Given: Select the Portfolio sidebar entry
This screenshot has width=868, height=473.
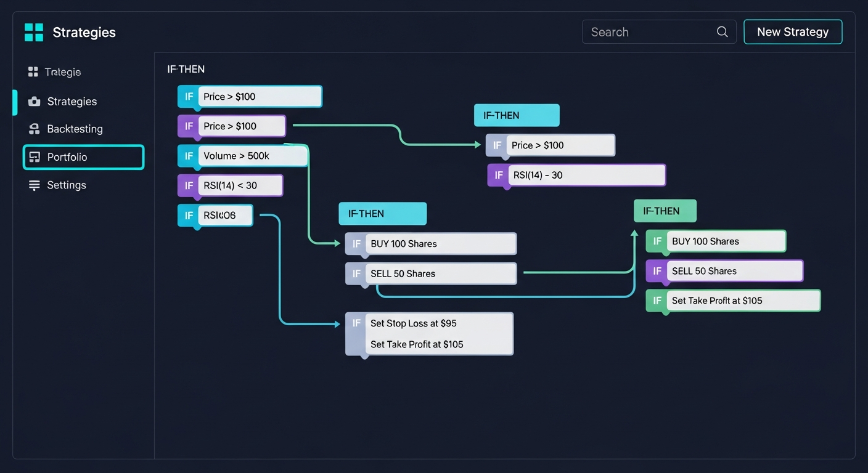Looking at the screenshot, I should [83, 157].
